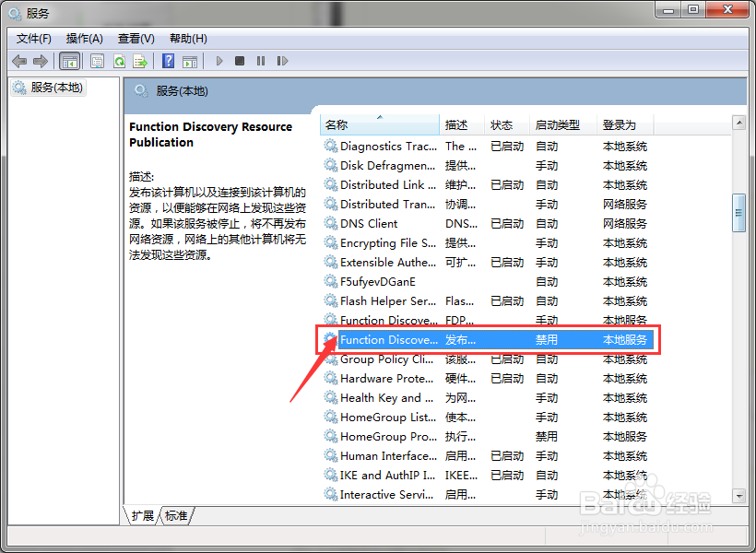The width and height of the screenshot is (756, 553).
Task: Click 自动 in the F5ufyevDGanE row
Action: coord(547,281)
